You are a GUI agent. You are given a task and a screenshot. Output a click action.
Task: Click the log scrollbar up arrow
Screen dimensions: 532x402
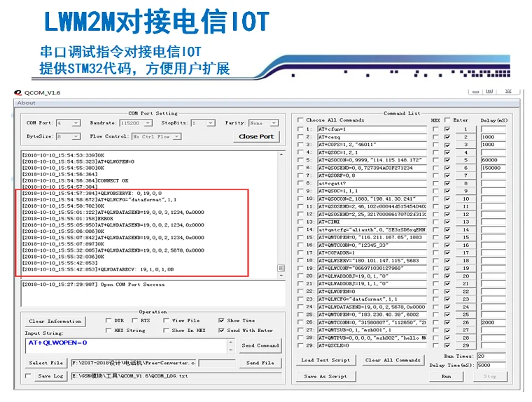281,155
